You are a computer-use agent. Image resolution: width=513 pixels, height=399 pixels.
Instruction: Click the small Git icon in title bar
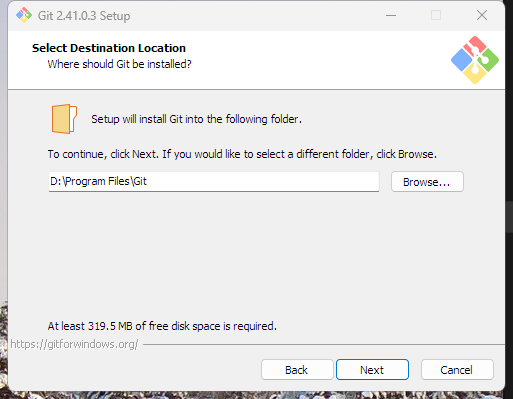coord(24,15)
